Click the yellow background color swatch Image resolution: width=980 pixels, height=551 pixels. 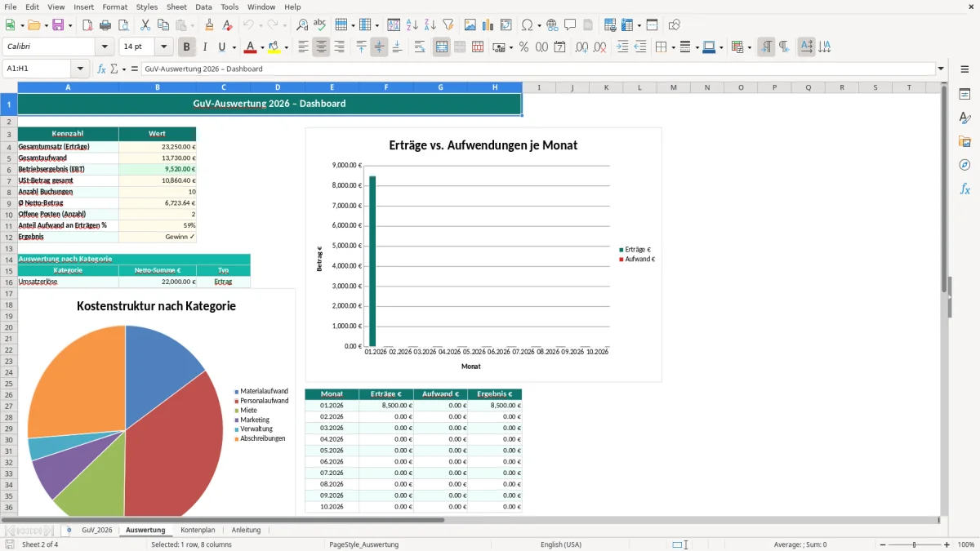pos(274,47)
